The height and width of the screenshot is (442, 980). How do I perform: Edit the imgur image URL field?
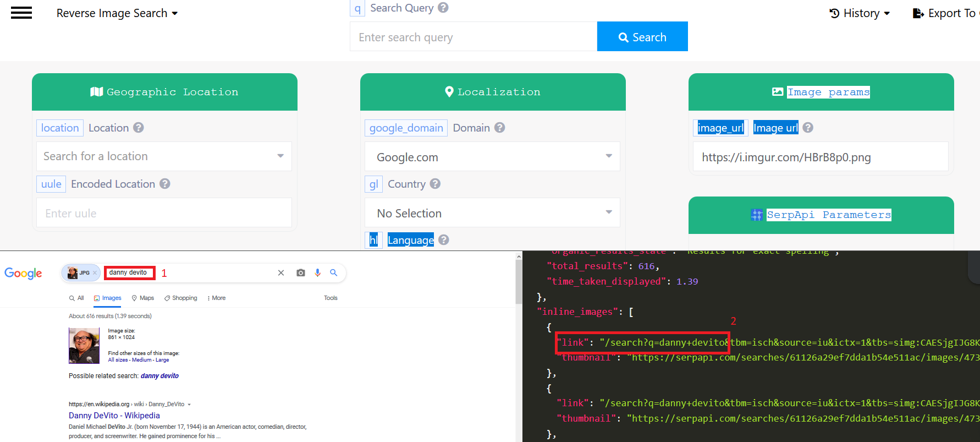[x=821, y=157]
